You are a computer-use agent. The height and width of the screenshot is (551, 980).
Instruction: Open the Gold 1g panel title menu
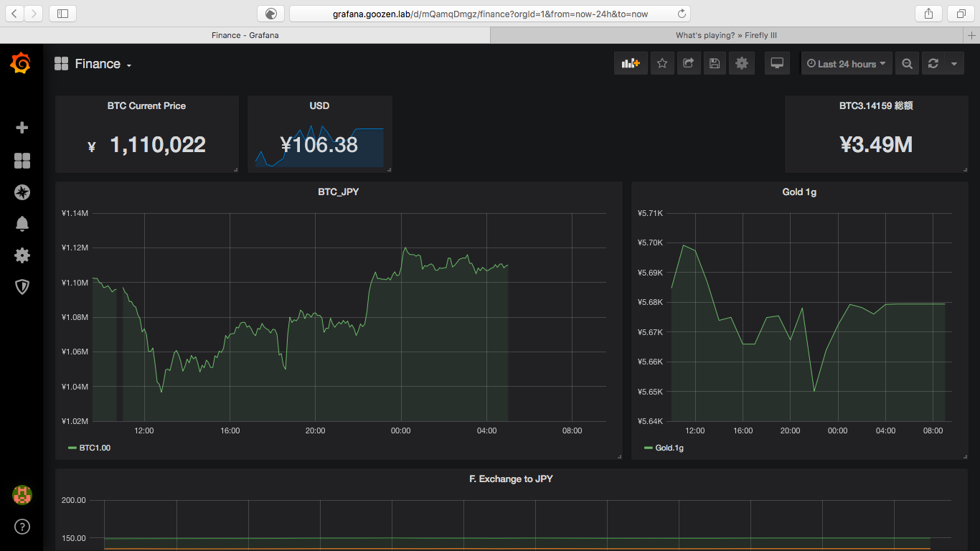click(799, 192)
